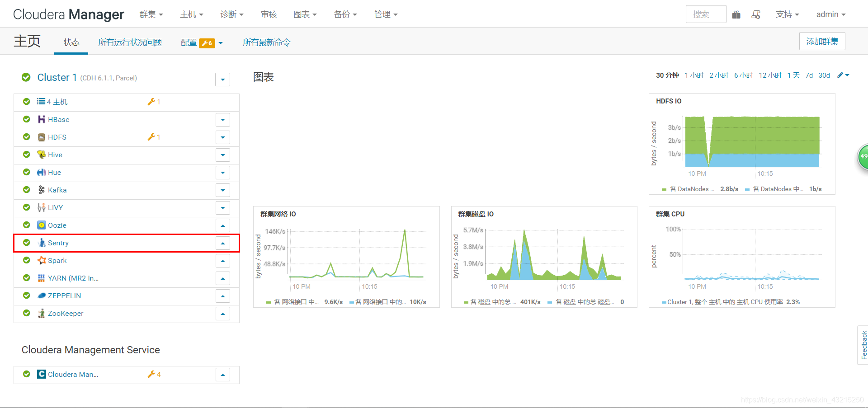
Task: Click the Hive bee icon
Action: tap(42, 155)
